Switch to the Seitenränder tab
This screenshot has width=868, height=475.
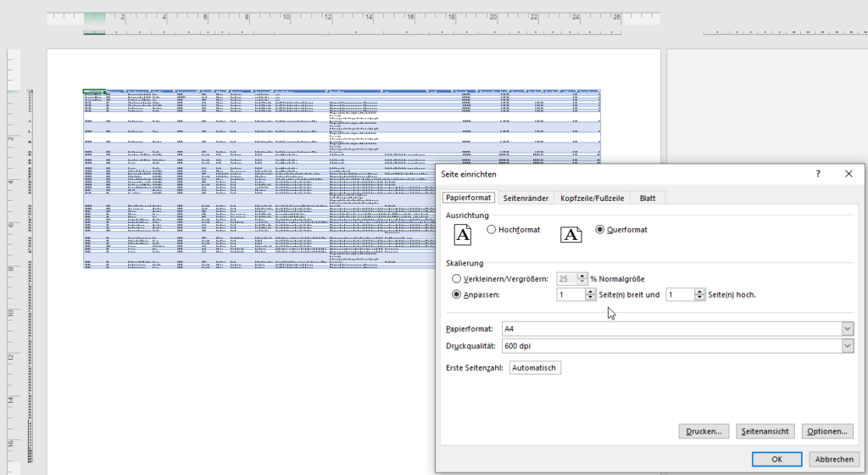[x=526, y=198]
